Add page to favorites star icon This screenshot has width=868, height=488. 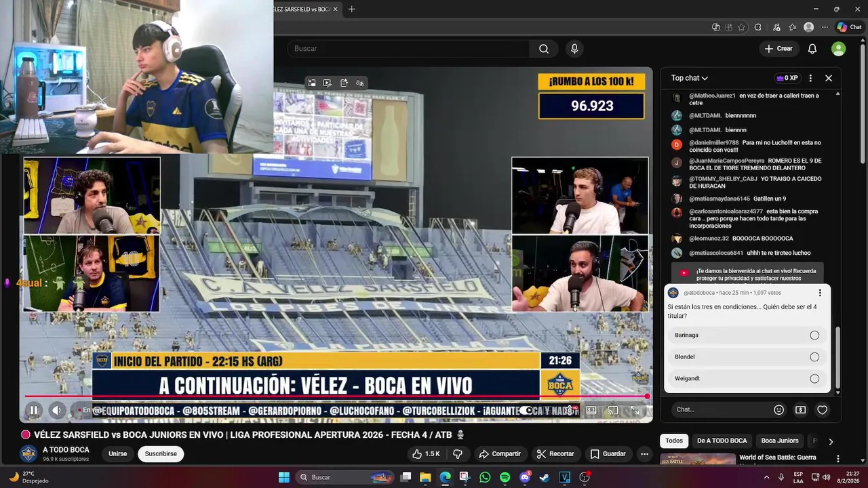(x=741, y=27)
